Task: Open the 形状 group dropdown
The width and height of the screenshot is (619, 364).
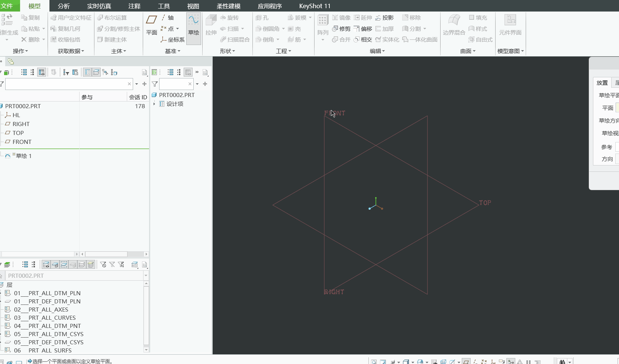Action: click(x=228, y=51)
